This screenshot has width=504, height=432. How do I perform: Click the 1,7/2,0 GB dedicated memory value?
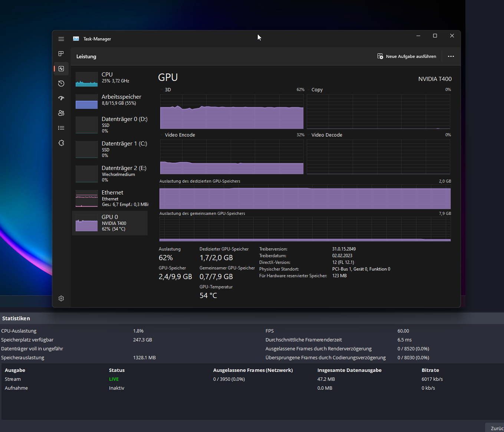pyautogui.click(x=216, y=258)
